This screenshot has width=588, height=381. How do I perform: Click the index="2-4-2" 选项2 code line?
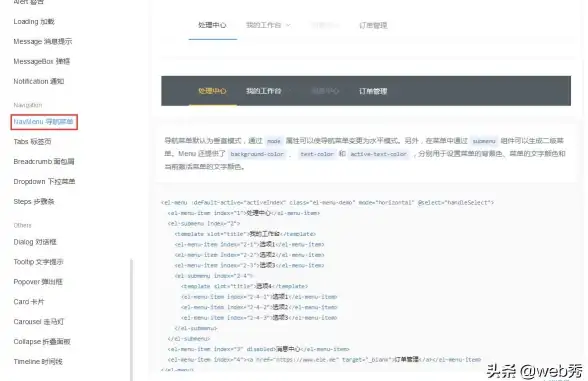259,308
